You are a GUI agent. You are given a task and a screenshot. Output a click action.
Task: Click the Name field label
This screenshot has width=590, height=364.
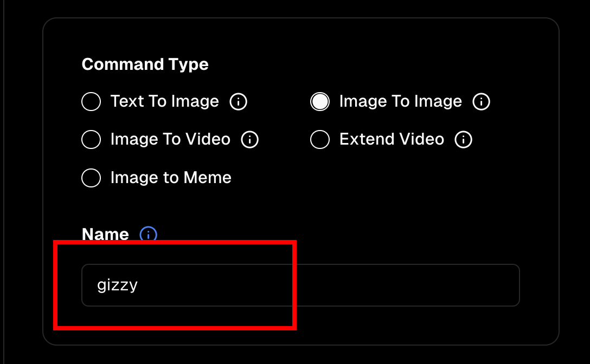[105, 234]
